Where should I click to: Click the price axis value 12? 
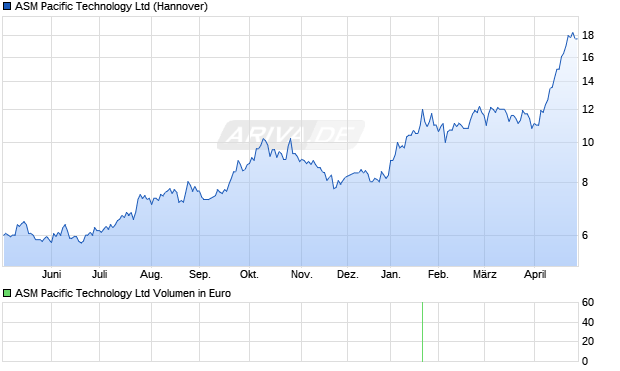click(x=588, y=109)
